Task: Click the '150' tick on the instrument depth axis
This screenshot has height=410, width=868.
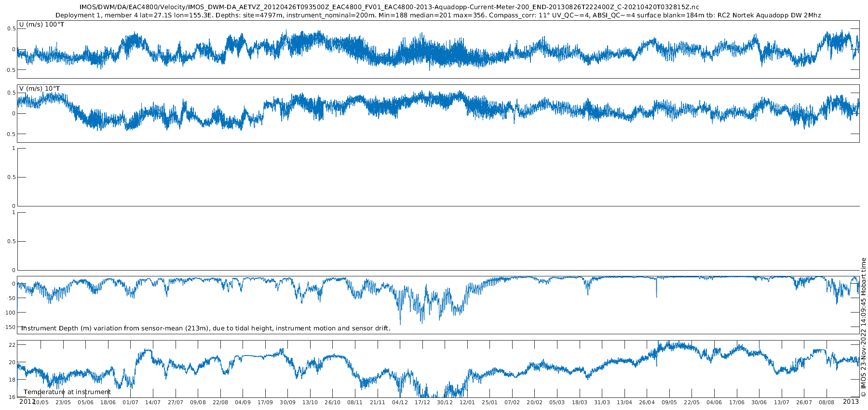Action: tap(10, 327)
